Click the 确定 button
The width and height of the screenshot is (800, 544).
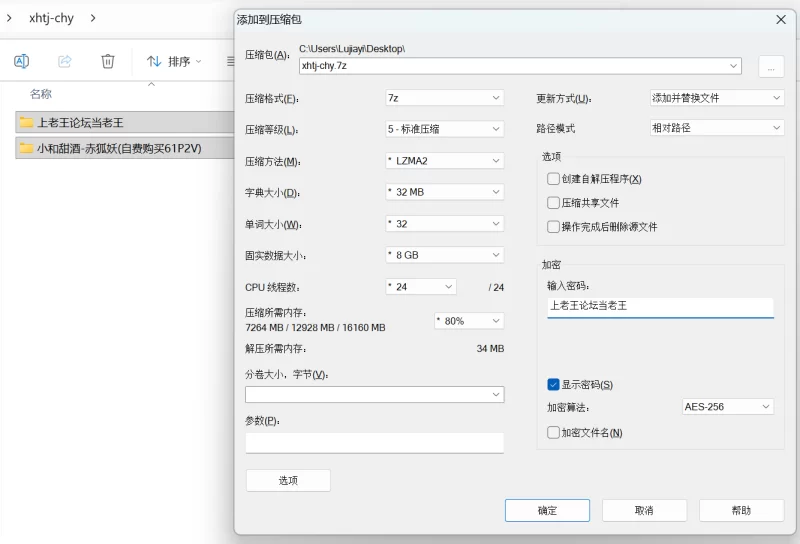point(547,510)
